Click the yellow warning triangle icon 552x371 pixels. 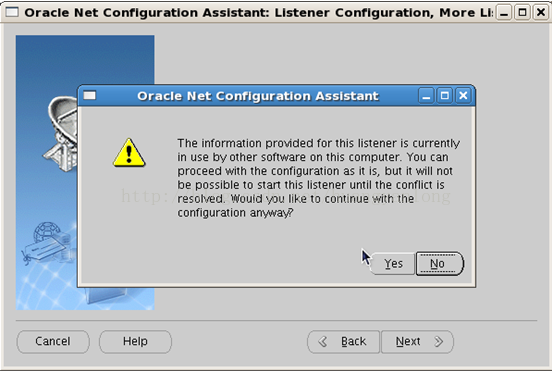129,152
